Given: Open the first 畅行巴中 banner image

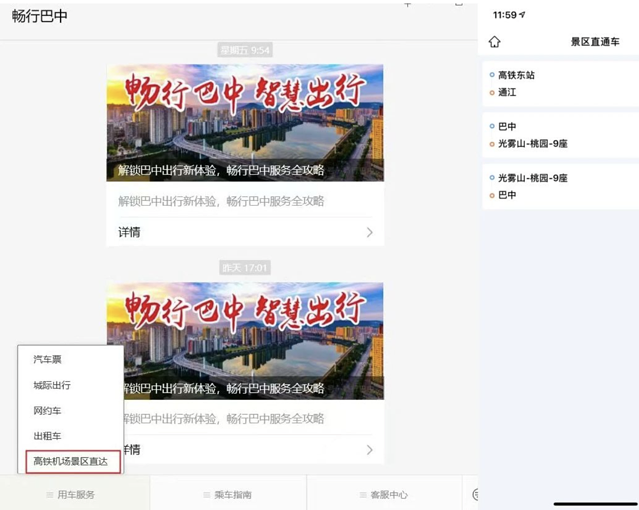Looking at the screenshot, I should (245, 122).
